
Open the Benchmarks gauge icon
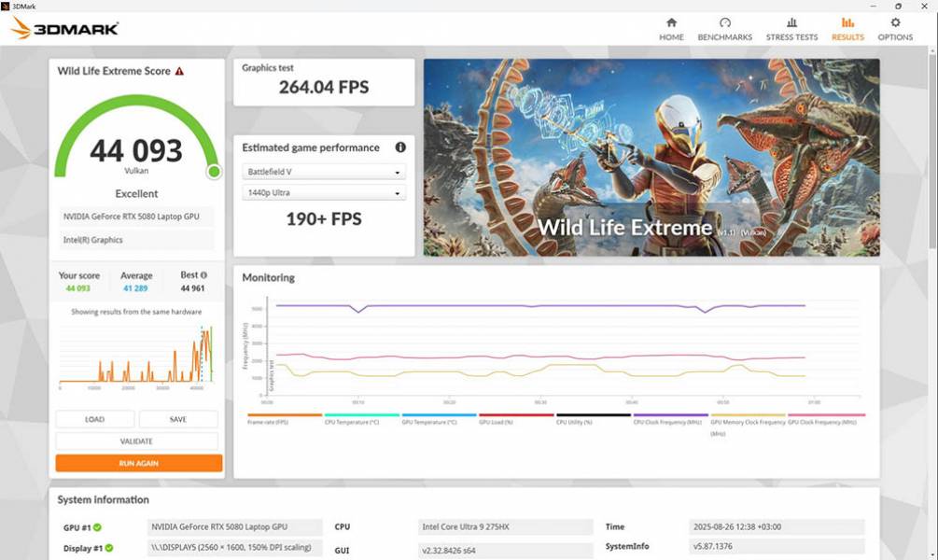click(724, 23)
